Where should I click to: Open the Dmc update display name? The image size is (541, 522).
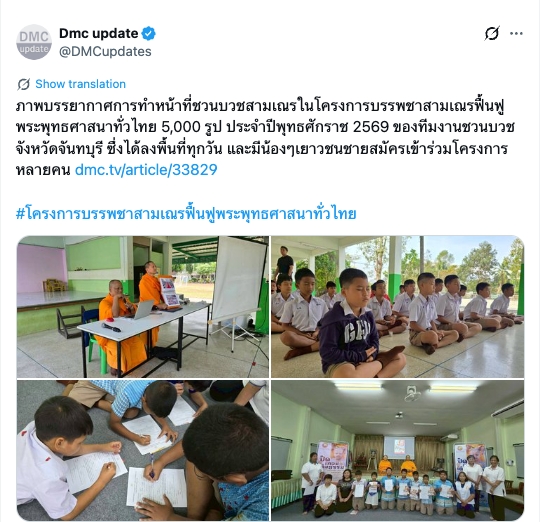(99, 33)
